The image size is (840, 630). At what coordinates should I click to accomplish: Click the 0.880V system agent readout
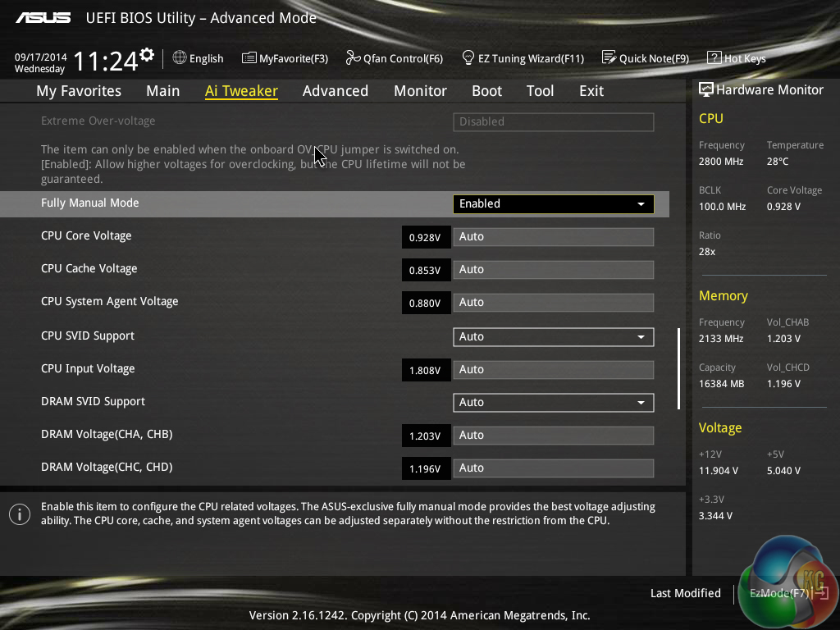pyautogui.click(x=426, y=303)
